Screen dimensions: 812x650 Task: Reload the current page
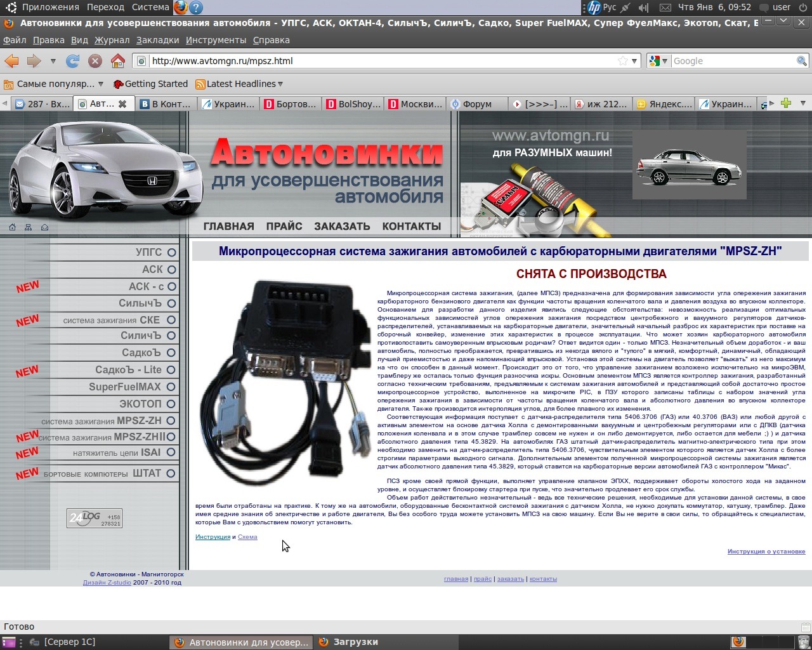coord(73,61)
